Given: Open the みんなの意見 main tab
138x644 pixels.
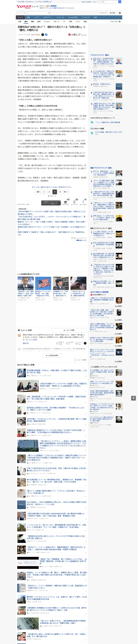Looking at the screenshot, I should coord(73,17).
